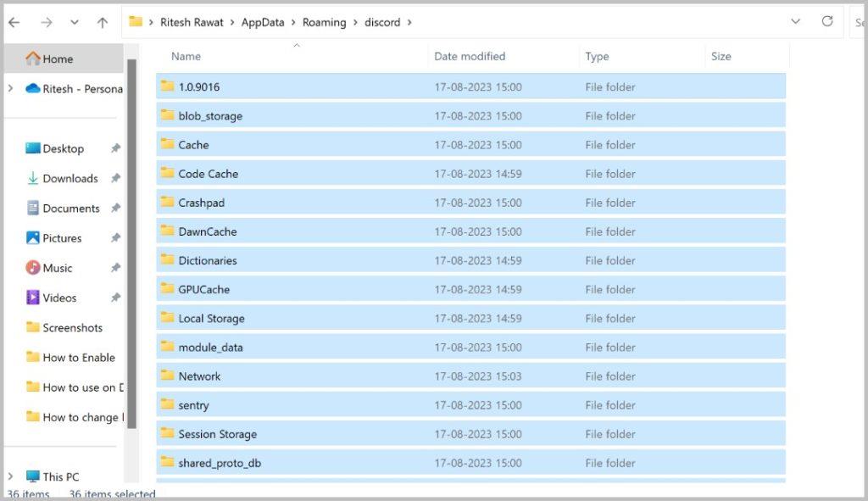Click the Music note icon
The width and height of the screenshot is (868, 501).
[33, 268]
